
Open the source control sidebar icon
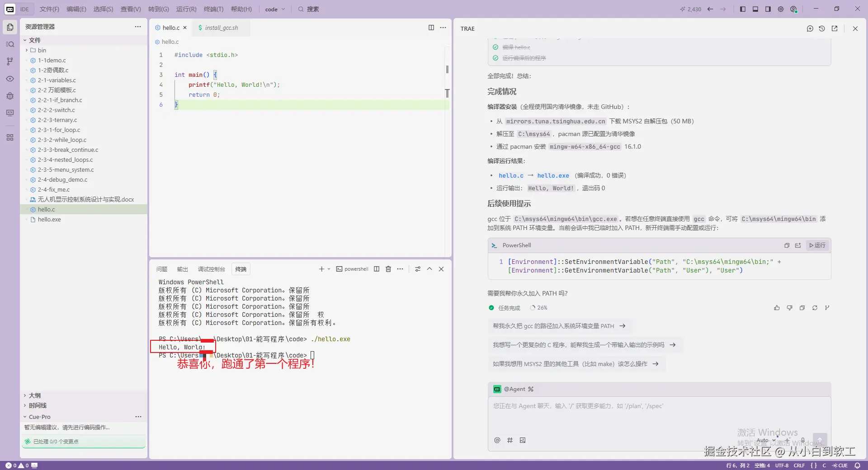(x=10, y=61)
